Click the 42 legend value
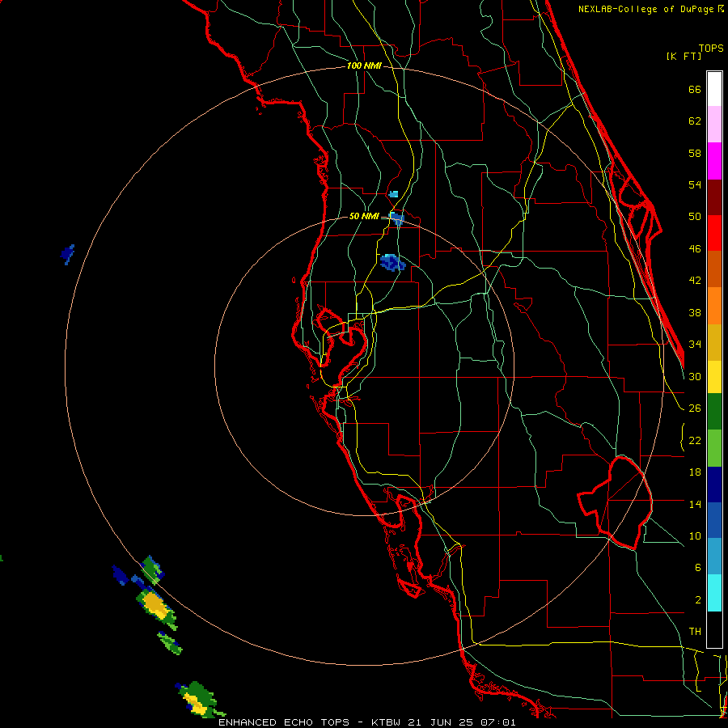Screen dimensions: 728x728 point(695,281)
